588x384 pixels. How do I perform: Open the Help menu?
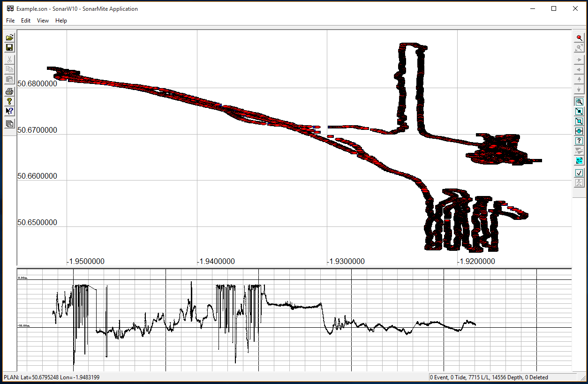pos(61,21)
